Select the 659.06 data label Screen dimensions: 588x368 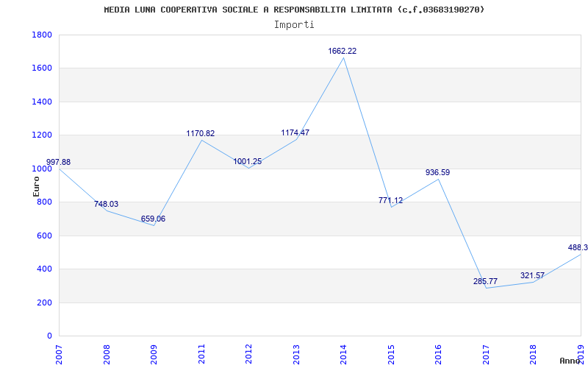pos(153,219)
